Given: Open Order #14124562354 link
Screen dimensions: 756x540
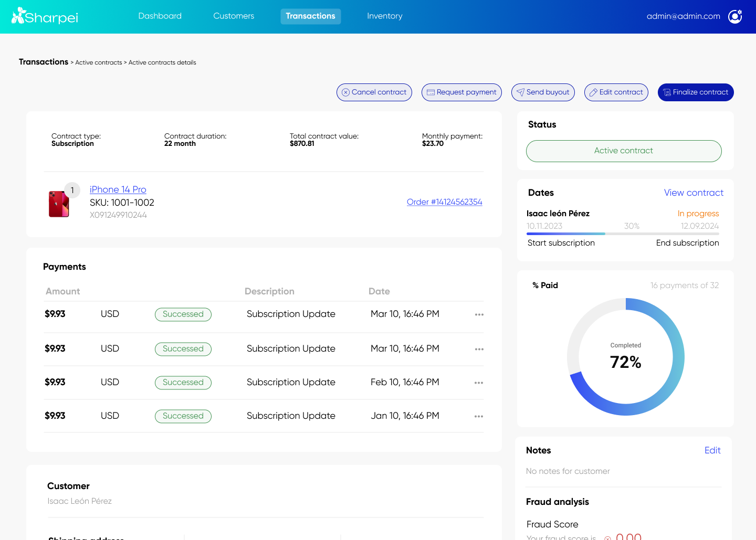Looking at the screenshot, I should tap(444, 202).
